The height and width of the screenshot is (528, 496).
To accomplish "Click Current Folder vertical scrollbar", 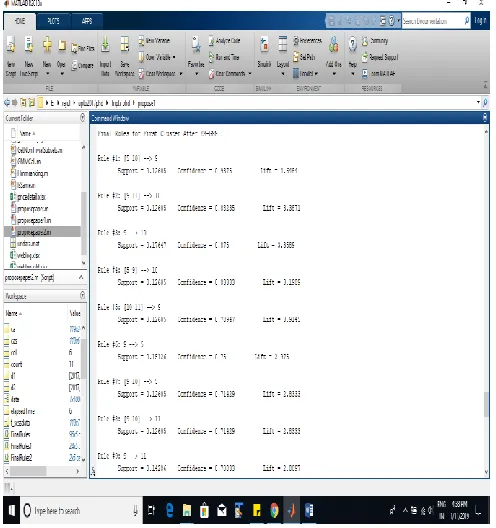I will (84, 222).
